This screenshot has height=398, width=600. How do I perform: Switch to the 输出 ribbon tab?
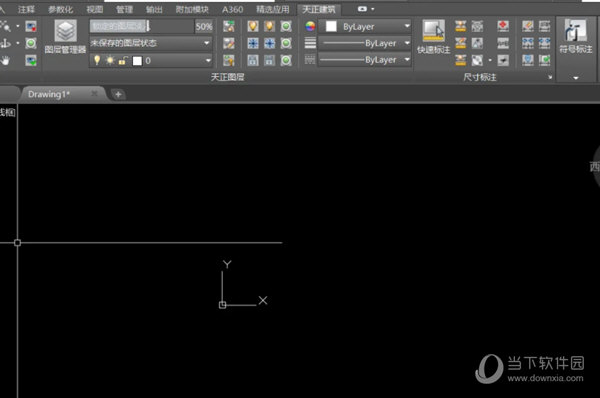coord(154,9)
